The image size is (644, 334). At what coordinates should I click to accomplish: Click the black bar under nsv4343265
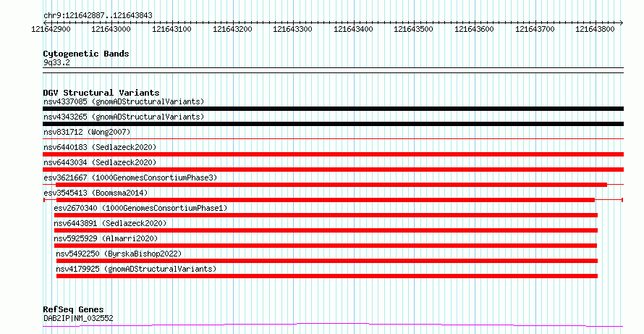(333, 124)
